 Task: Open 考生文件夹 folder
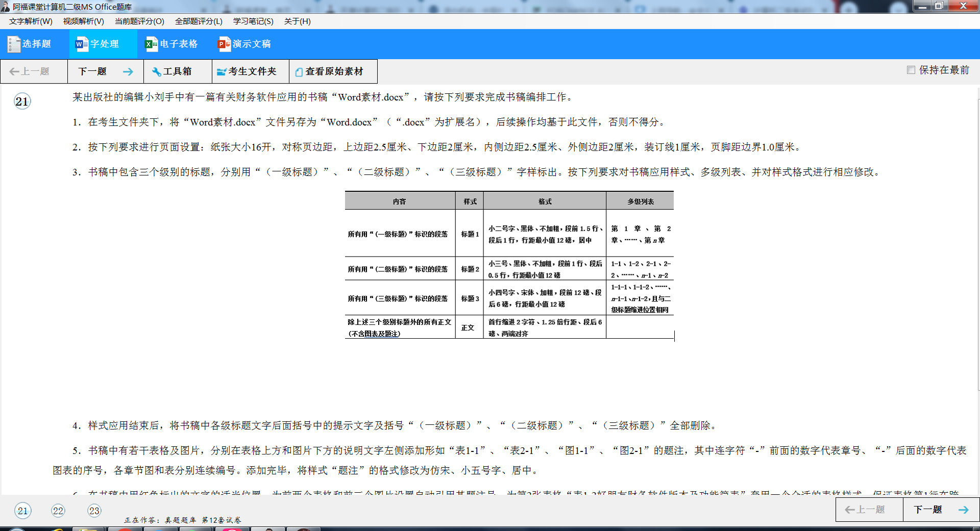tap(247, 71)
